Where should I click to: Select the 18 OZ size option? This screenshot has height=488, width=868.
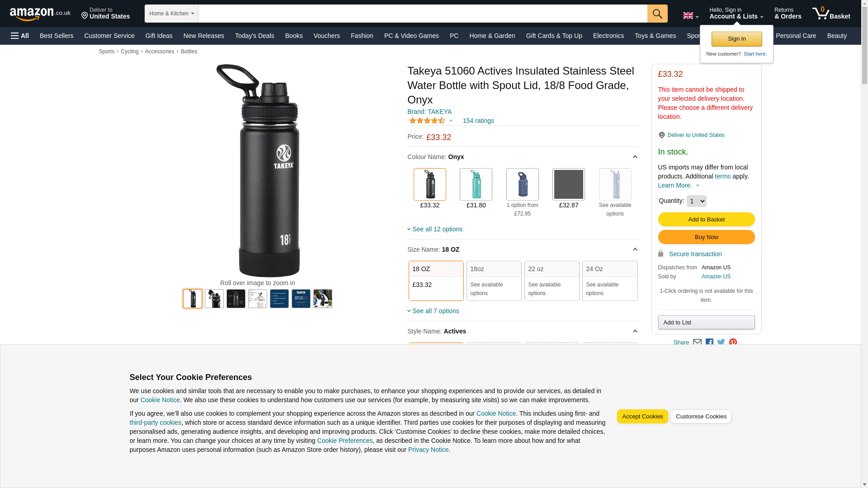436,281
